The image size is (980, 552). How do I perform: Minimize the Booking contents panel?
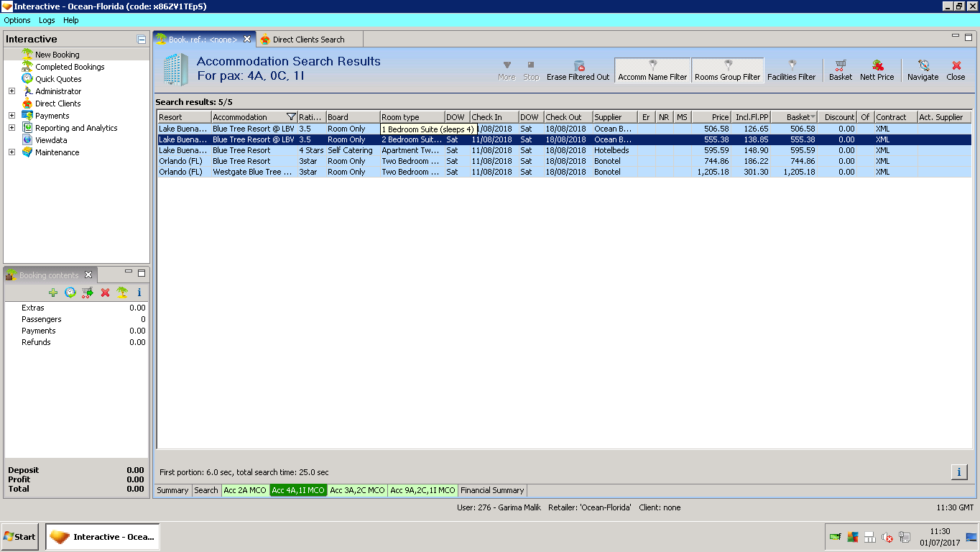point(129,272)
